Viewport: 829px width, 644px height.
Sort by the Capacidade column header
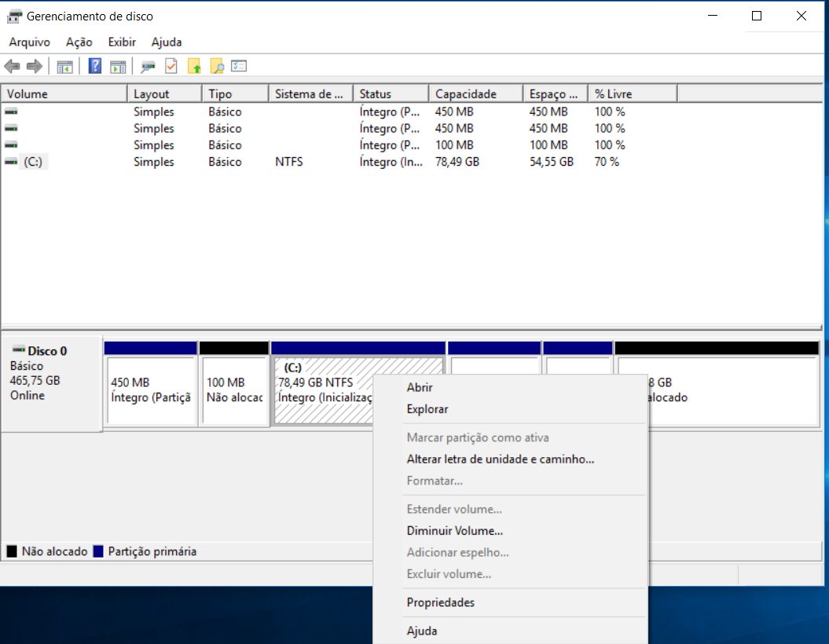(476, 94)
